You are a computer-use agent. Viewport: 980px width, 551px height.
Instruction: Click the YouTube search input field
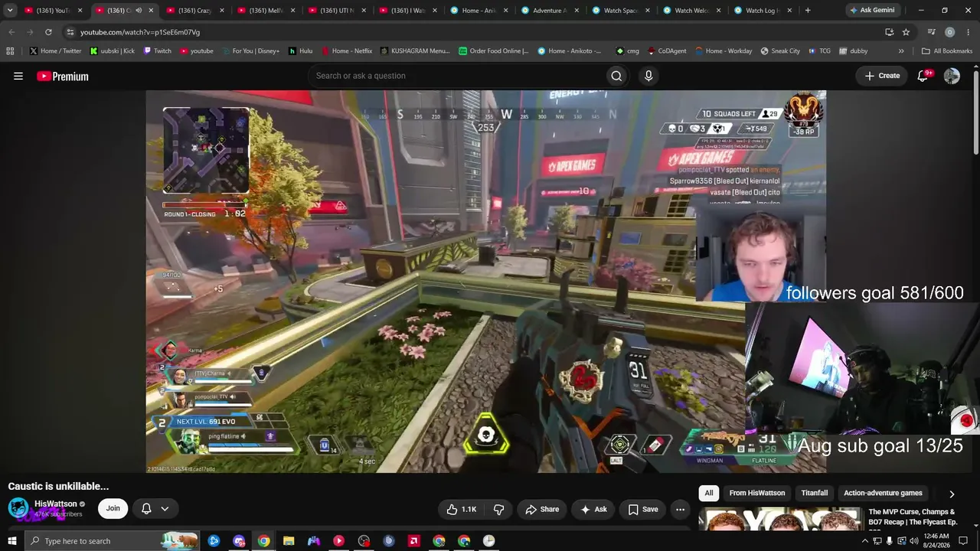tap(456, 76)
